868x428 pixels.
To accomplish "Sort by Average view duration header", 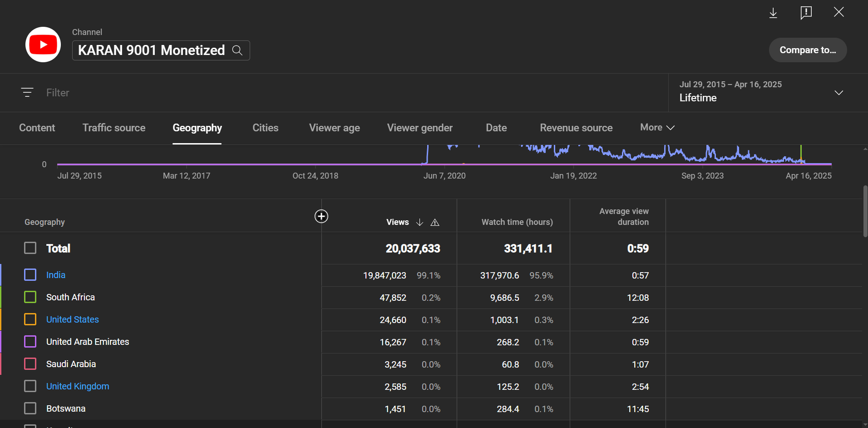I will click(624, 217).
